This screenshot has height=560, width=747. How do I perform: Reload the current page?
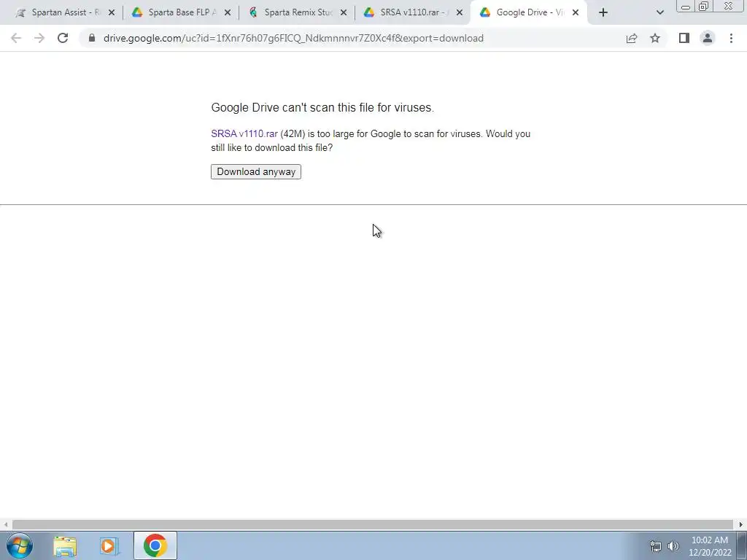63,38
